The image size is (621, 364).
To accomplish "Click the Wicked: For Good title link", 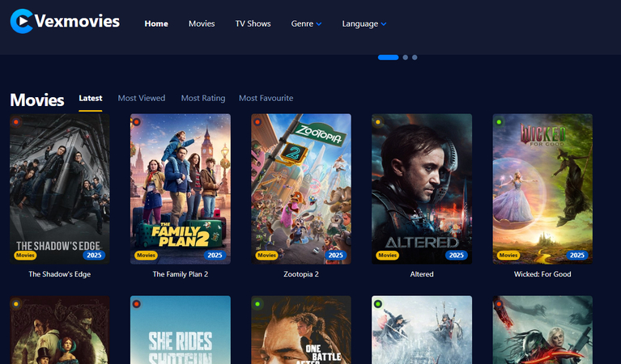I will 542,274.
